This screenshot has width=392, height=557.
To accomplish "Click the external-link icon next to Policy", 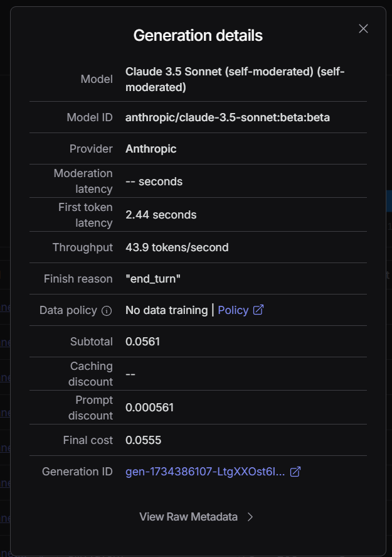I will pyautogui.click(x=258, y=310).
